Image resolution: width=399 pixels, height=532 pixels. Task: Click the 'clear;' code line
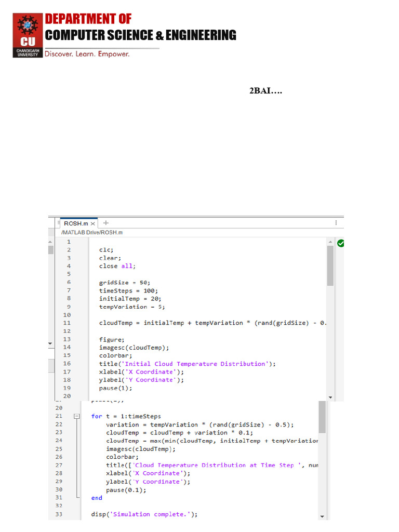(110, 258)
